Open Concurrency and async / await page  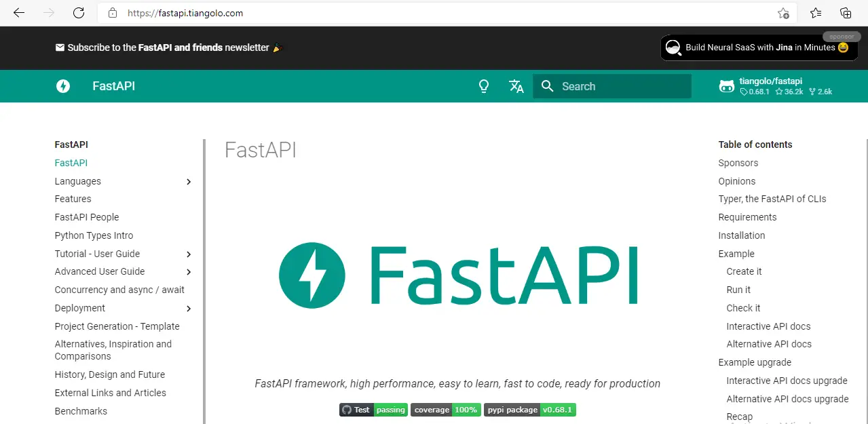coord(119,290)
